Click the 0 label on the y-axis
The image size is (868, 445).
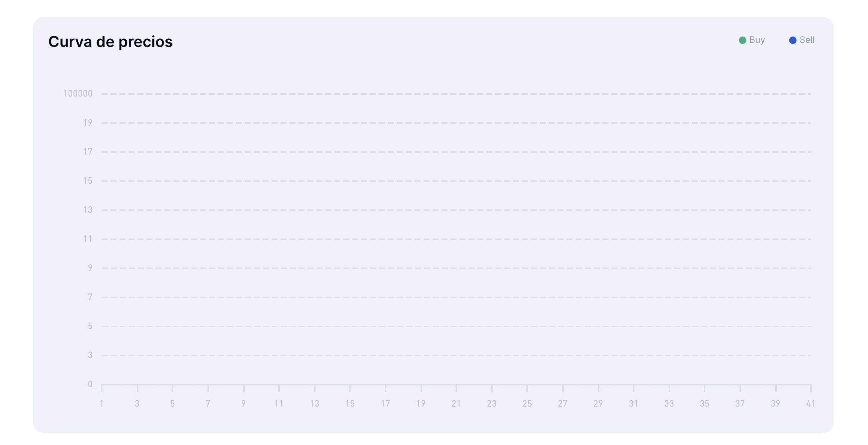90,384
